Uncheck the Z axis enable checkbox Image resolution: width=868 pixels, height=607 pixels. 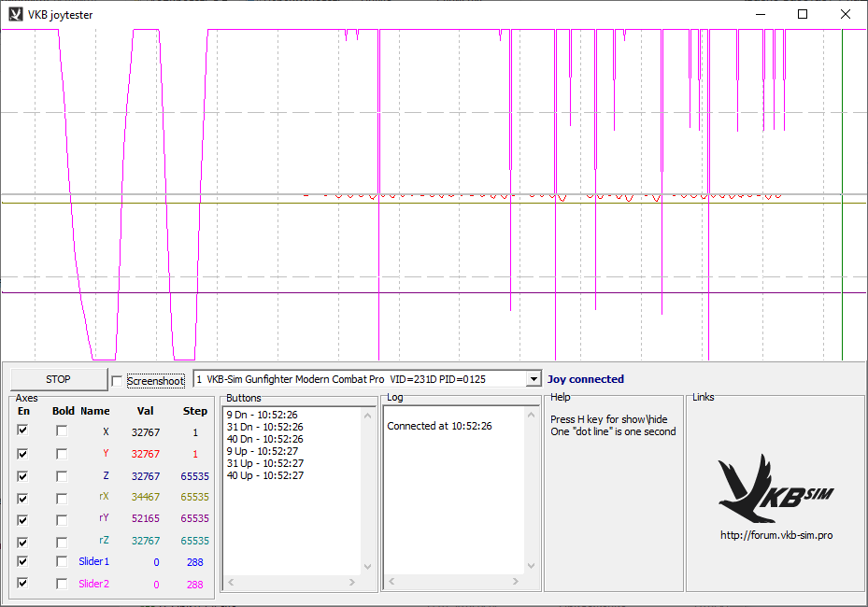[x=22, y=476]
